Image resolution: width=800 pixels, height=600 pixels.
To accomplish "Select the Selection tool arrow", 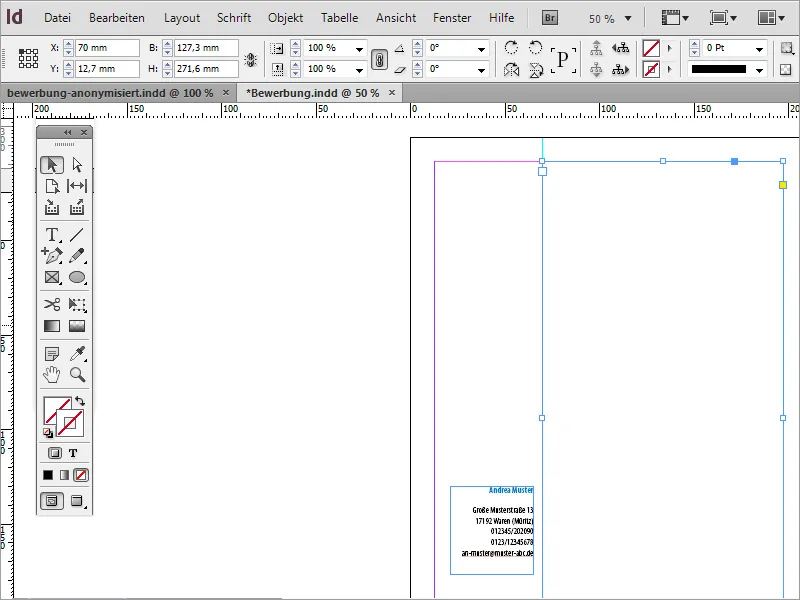I will 52,165.
